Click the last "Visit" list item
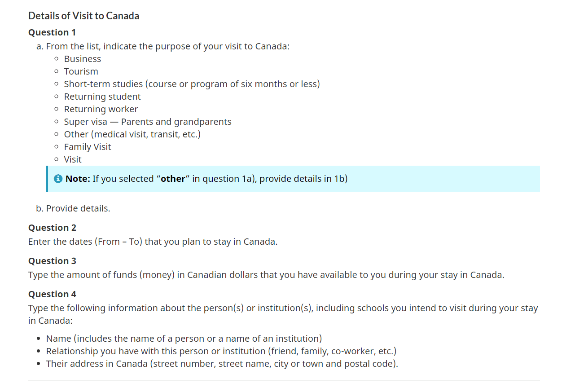Viewport: 575px width, 392px height. tap(73, 159)
